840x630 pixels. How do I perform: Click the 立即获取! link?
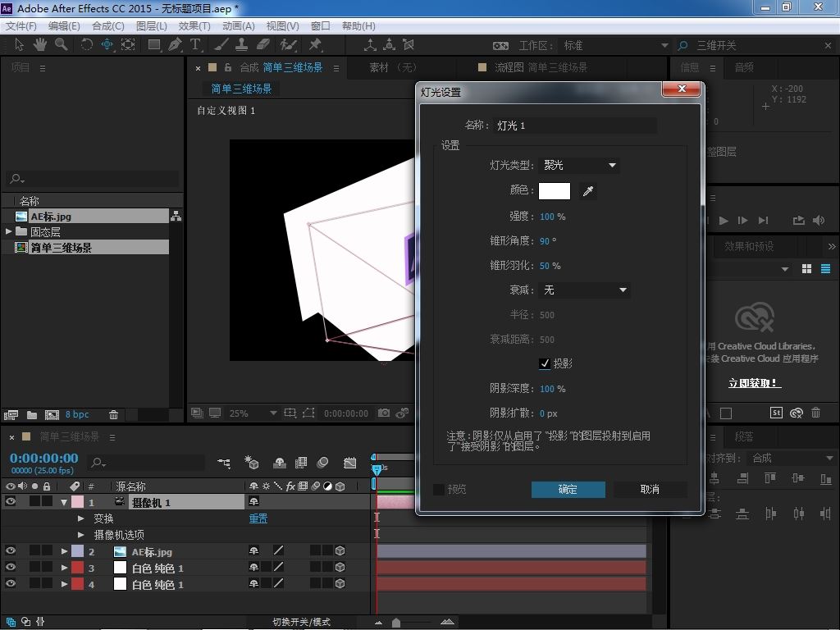coord(755,383)
